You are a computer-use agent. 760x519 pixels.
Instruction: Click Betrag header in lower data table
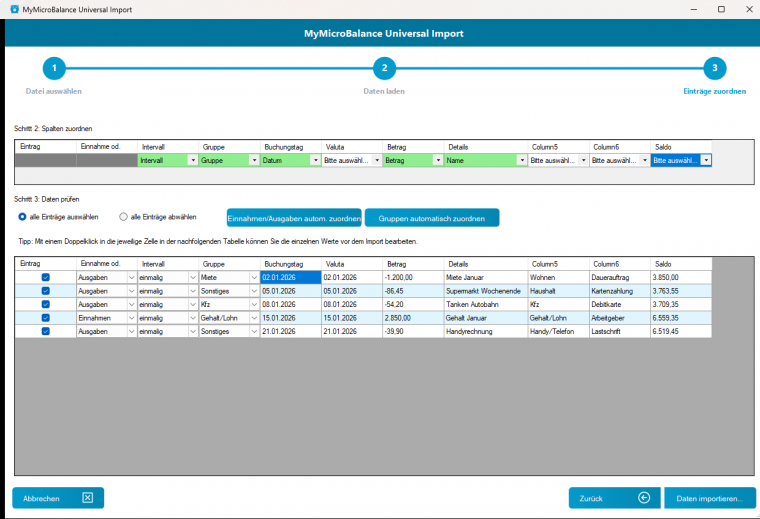(413, 264)
